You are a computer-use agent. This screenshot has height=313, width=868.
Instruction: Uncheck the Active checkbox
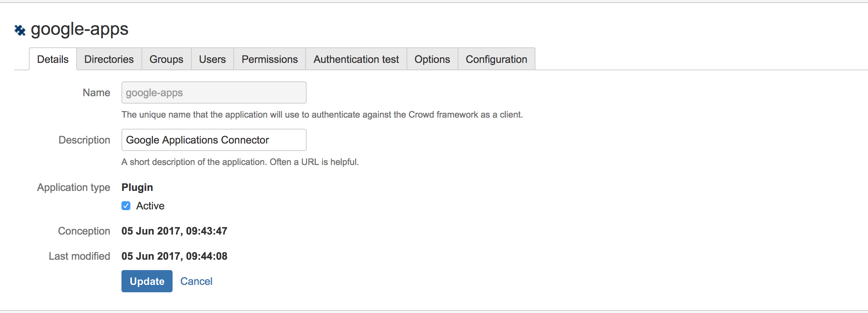tap(126, 206)
